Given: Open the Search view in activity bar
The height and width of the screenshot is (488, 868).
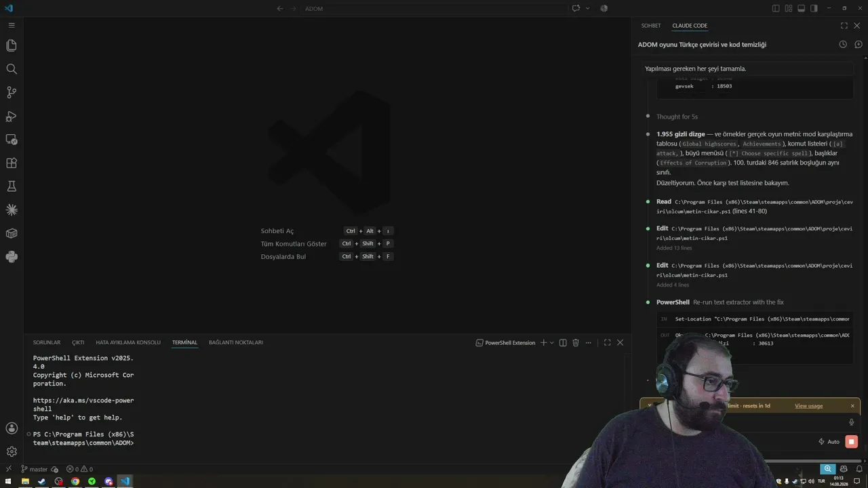Looking at the screenshot, I should [12, 69].
